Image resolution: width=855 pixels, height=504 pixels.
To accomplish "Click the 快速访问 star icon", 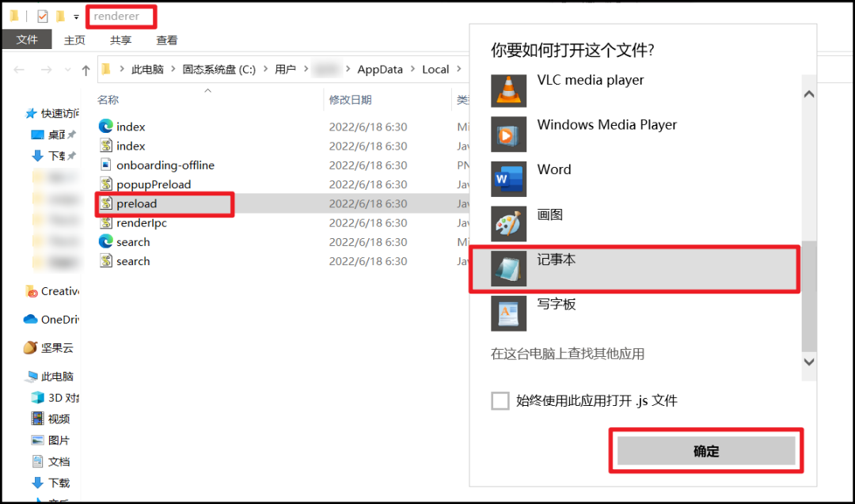I will pos(31,113).
